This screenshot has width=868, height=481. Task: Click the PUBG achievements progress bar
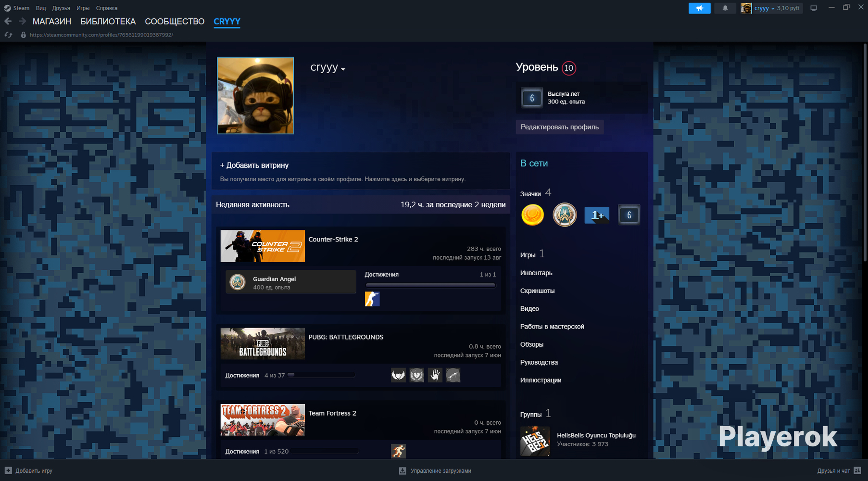pos(321,375)
